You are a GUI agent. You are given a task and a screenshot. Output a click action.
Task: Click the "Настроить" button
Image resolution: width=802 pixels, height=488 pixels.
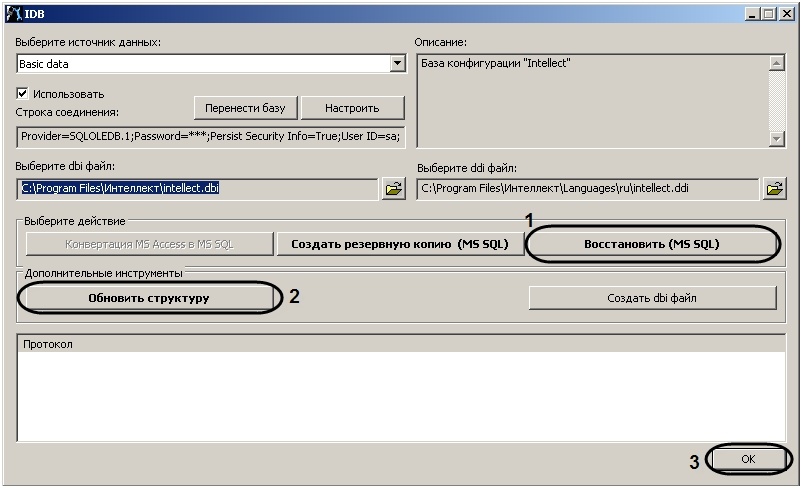pos(351,107)
